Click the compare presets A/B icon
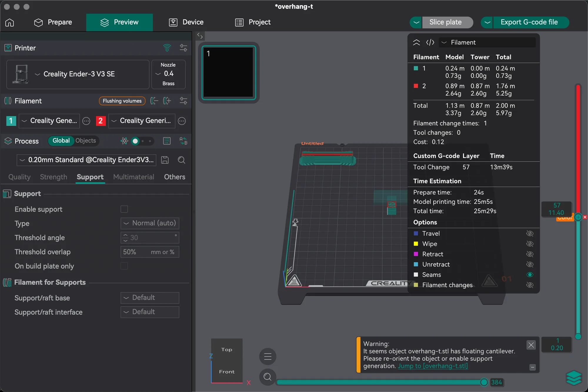 (183, 141)
